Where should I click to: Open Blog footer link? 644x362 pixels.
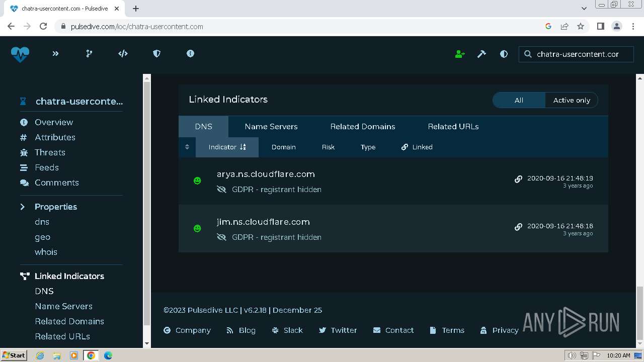241,330
